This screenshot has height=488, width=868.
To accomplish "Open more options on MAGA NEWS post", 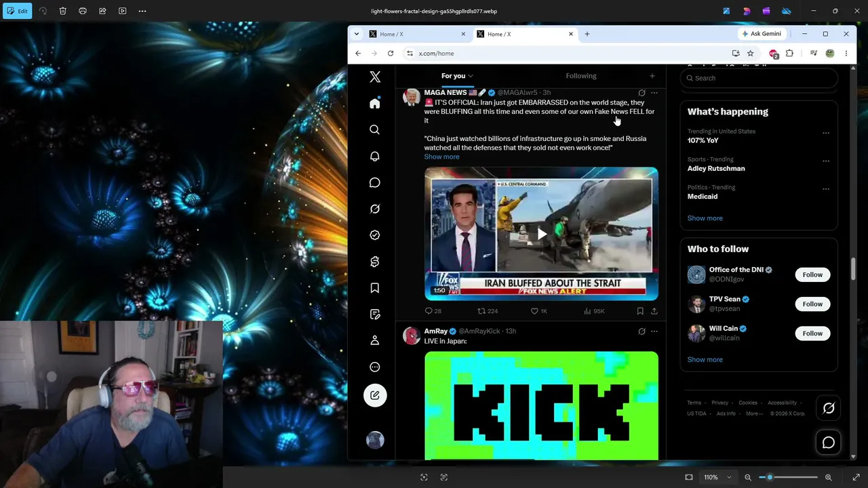I will point(654,93).
